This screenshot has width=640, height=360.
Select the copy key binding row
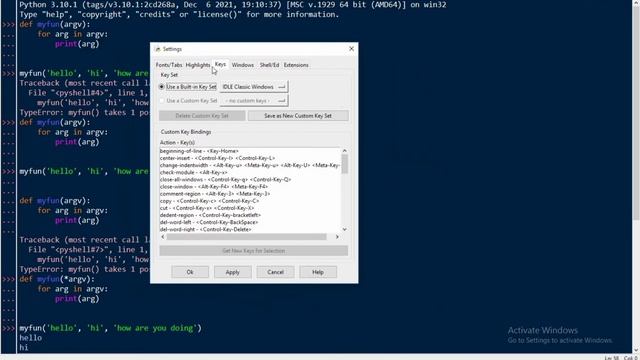pos(250,201)
